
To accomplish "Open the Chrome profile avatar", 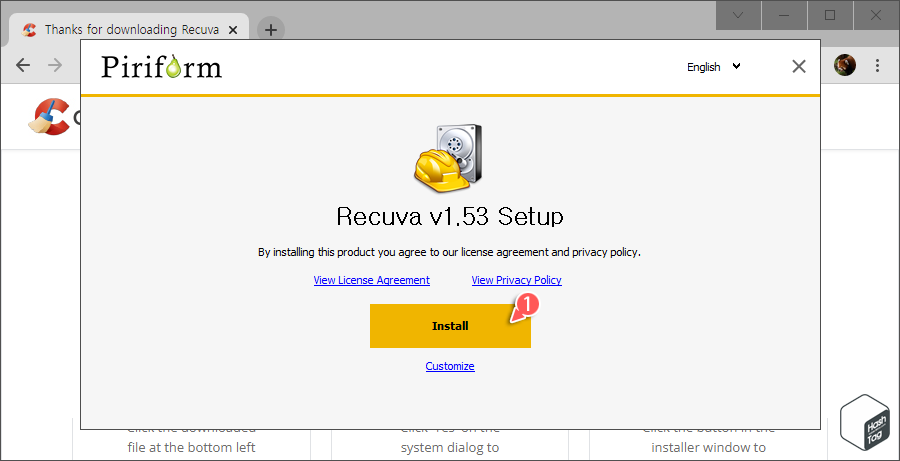I will coord(845,65).
